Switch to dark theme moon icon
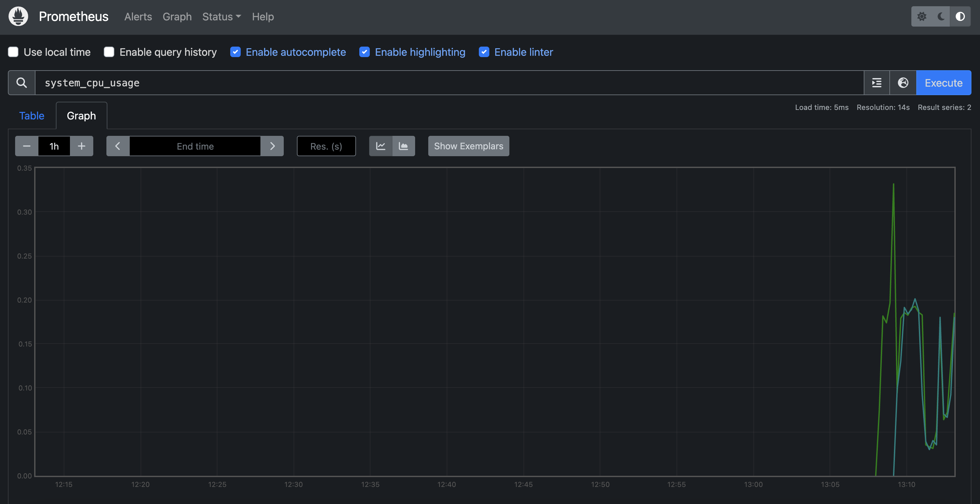This screenshot has width=980, height=504. pyautogui.click(x=941, y=16)
